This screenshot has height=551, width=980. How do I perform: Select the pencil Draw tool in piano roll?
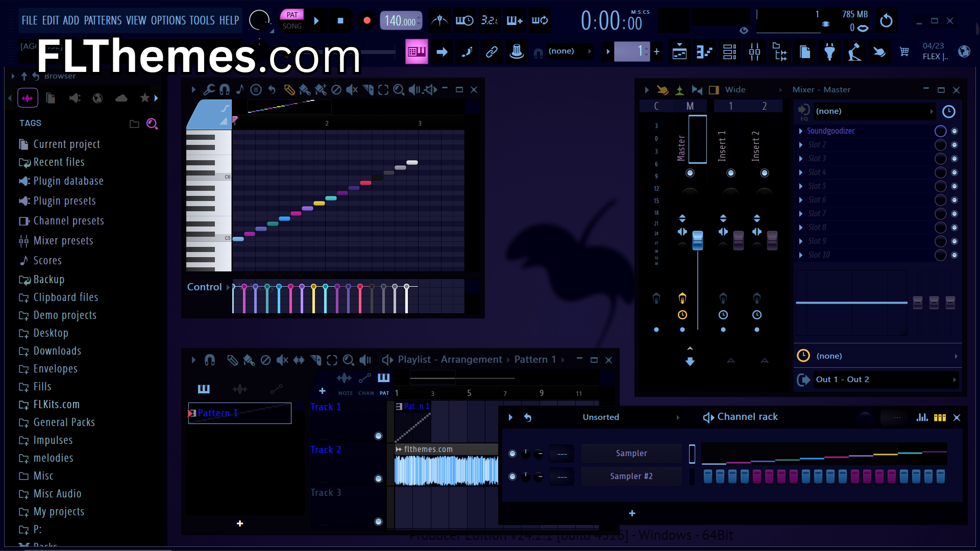[x=289, y=90]
